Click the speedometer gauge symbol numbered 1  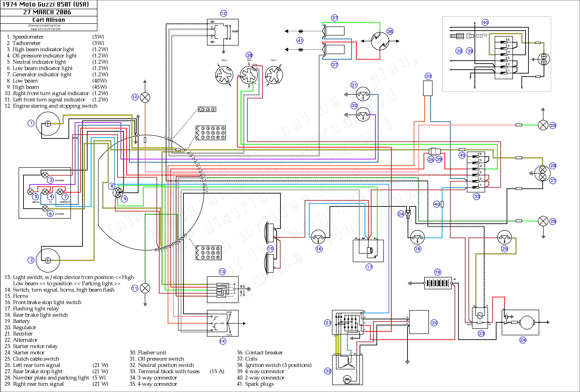tap(48, 123)
